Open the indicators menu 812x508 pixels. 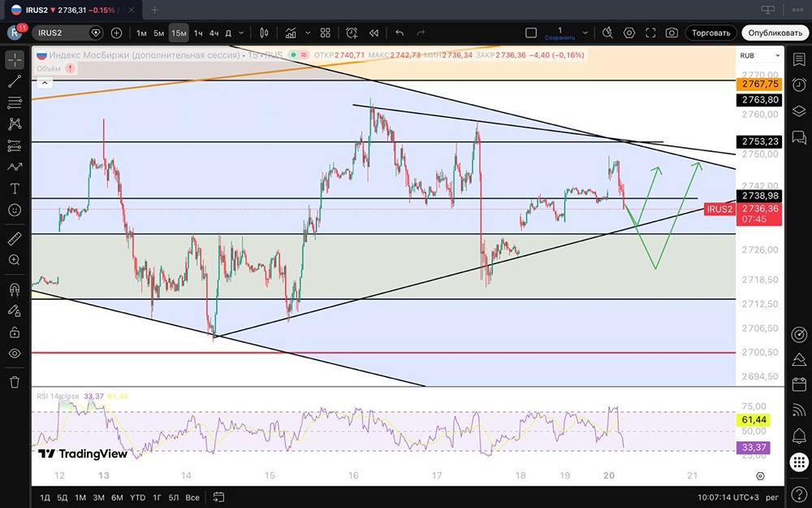pos(291,33)
